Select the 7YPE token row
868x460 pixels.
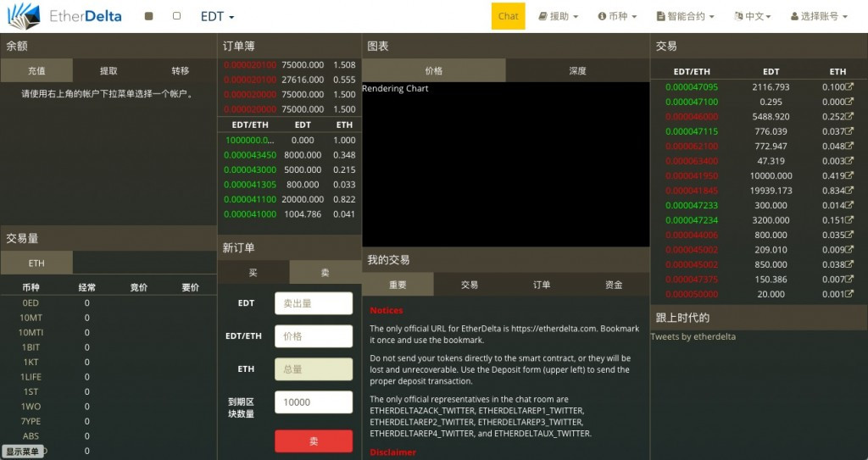[108, 421]
